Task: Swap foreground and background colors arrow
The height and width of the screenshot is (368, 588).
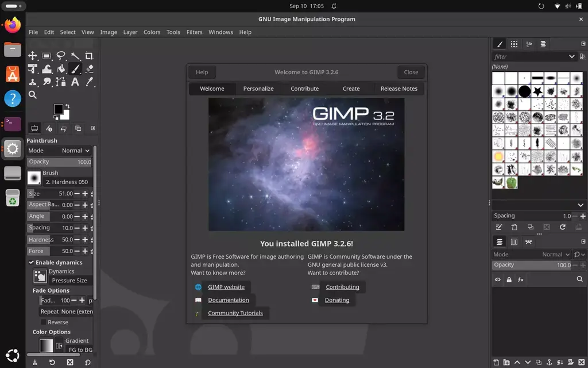Action: click(x=67, y=106)
